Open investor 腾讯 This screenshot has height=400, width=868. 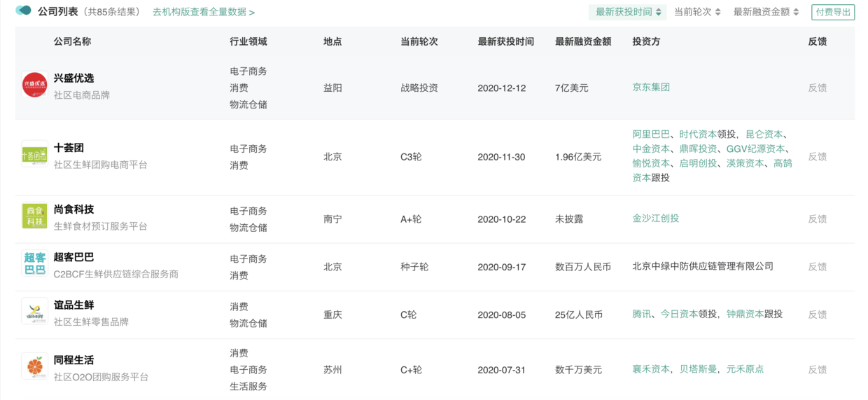click(642, 315)
